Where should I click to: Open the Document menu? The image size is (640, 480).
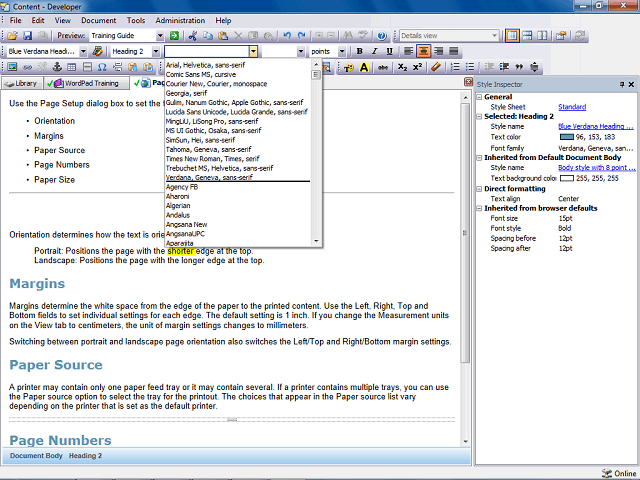pos(98,20)
